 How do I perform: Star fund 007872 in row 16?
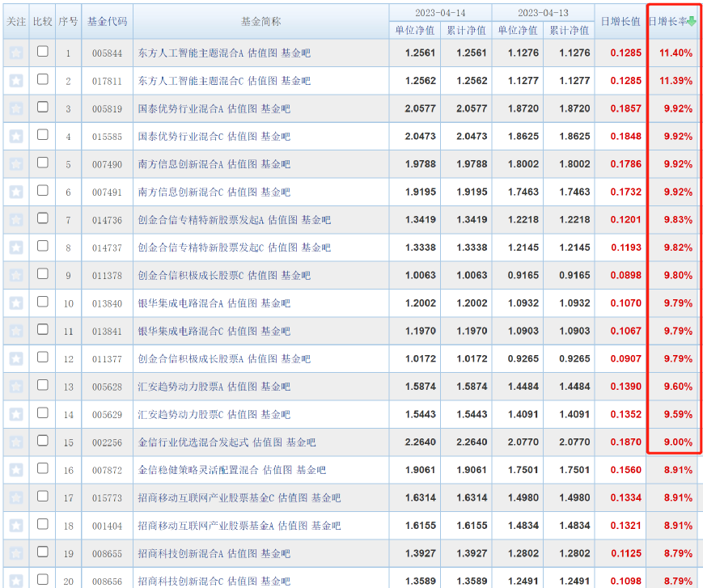point(15,470)
